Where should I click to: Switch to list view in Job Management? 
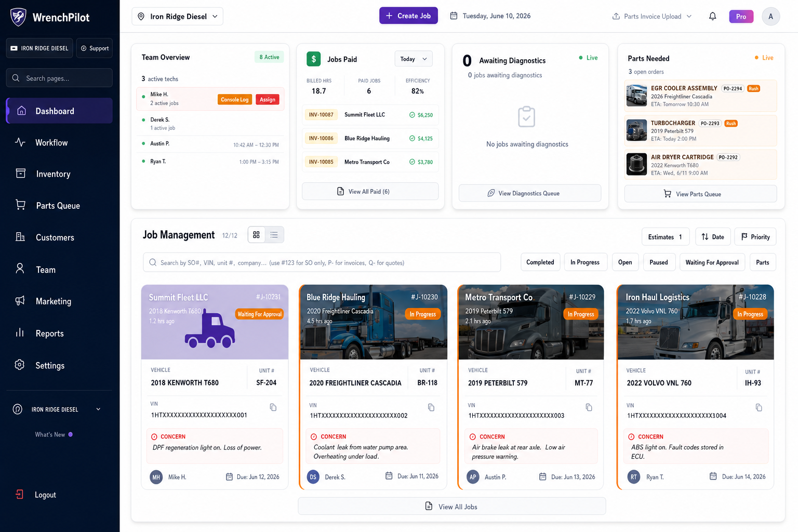tap(274, 235)
